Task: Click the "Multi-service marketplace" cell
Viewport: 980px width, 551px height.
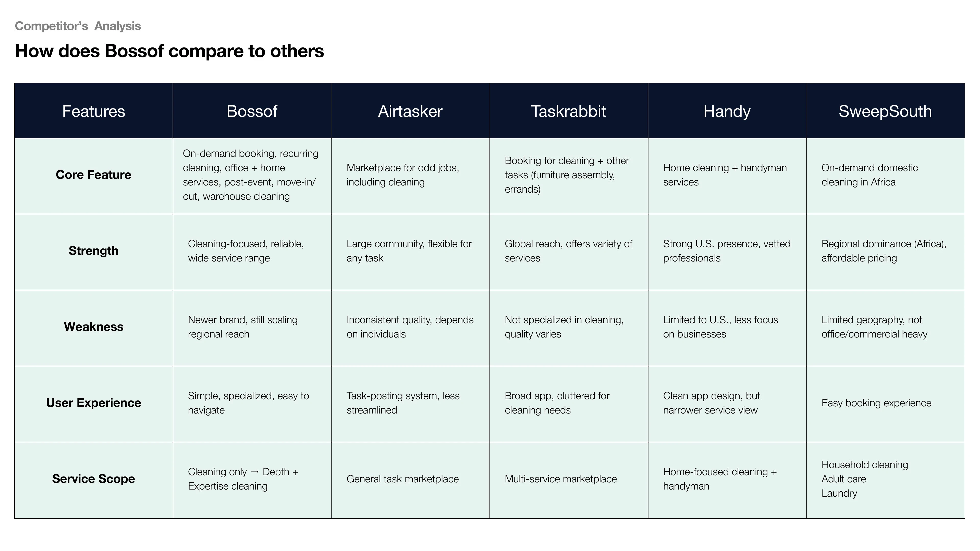Action: (561, 479)
